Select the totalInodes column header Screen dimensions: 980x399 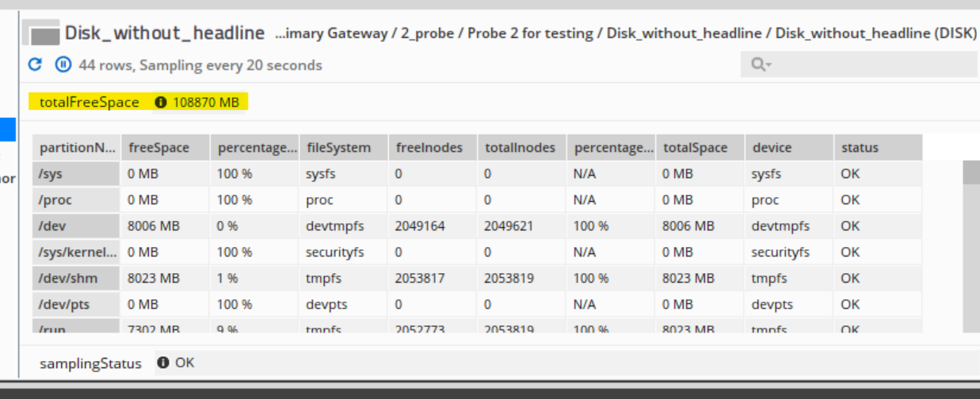(521, 147)
